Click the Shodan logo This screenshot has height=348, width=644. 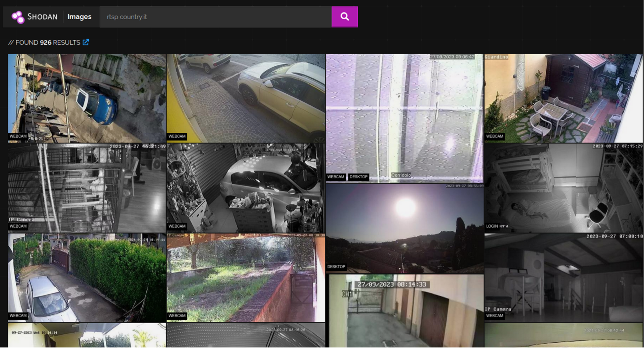click(34, 17)
